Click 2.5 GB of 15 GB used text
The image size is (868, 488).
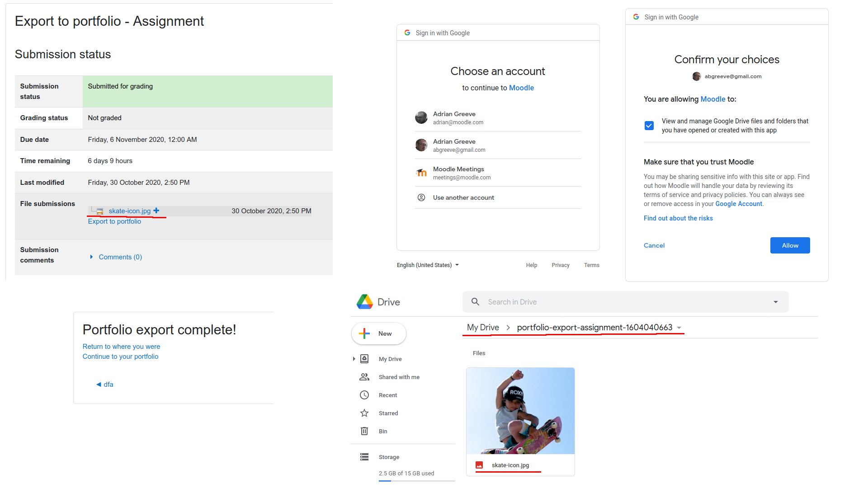click(x=406, y=473)
